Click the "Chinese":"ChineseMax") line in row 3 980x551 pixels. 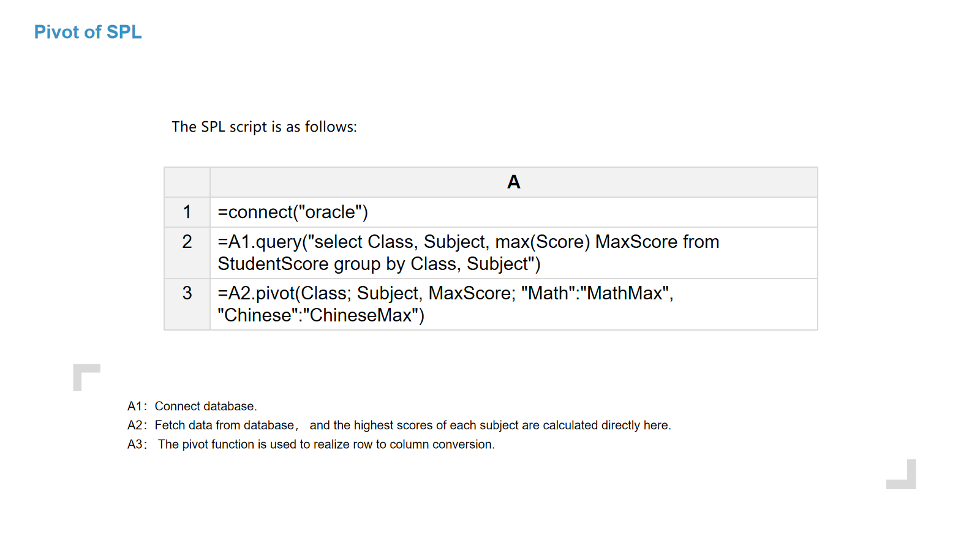pyautogui.click(x=321, y=315)
